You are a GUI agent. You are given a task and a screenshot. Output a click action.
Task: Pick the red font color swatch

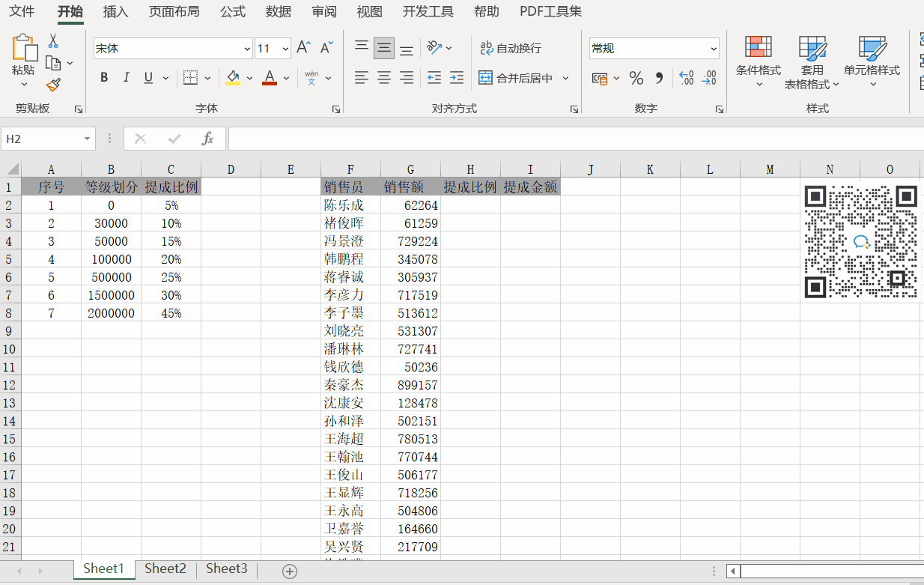[x=269, y=84]
